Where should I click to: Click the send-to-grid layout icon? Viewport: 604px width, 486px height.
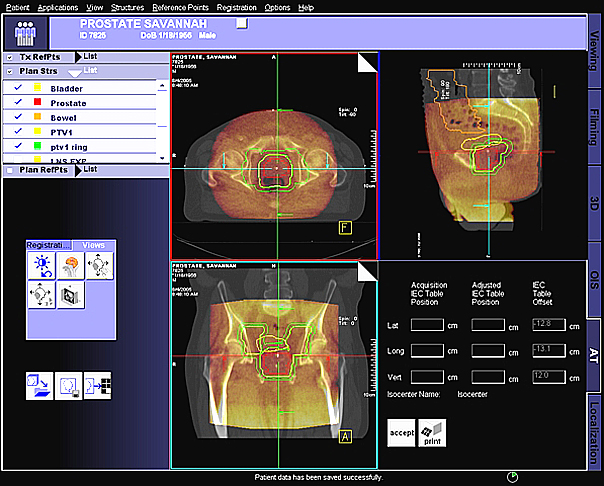pos(97,386)
